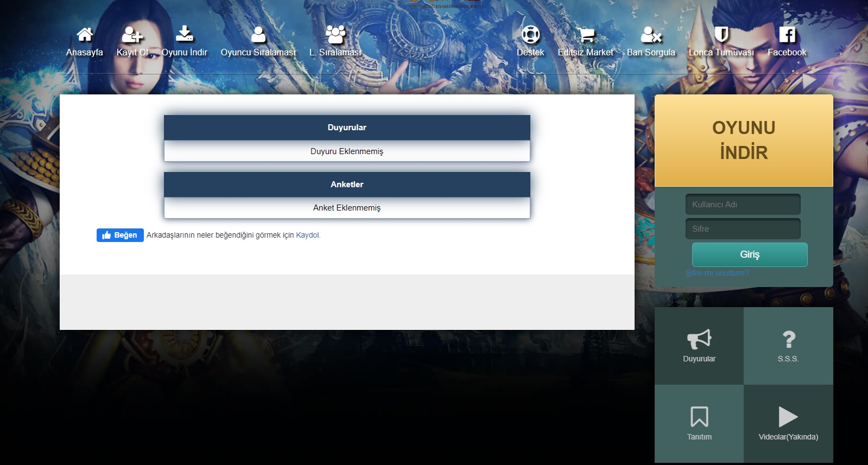Viewport: 868px width, 465px height.
Task: Click the Duyurular tile label
Action: [x=699, y=359]
